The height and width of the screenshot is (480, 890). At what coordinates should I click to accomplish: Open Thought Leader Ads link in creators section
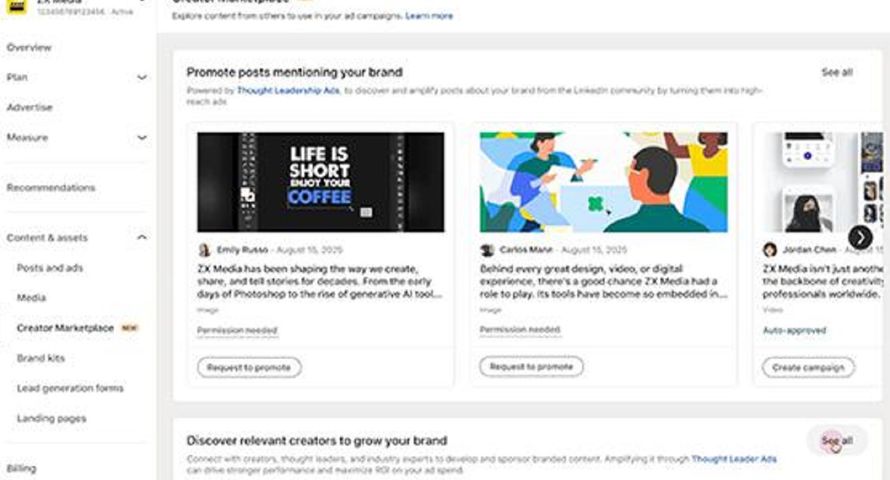tap(734, 458)
